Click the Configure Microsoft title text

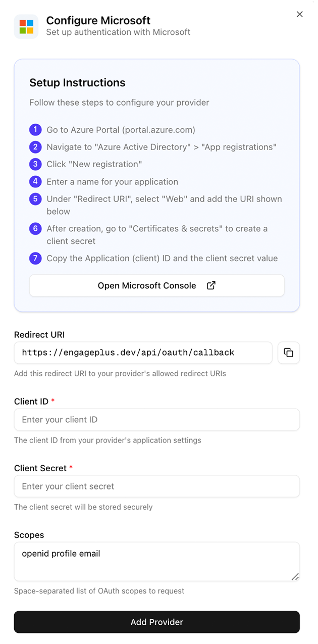(x=98, y=20)
